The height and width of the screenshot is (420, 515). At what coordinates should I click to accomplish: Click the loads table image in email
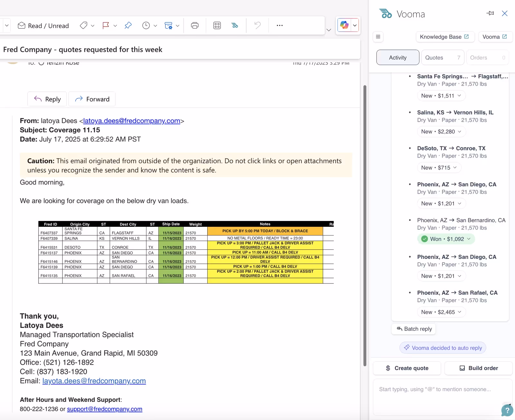coord(186,252)
